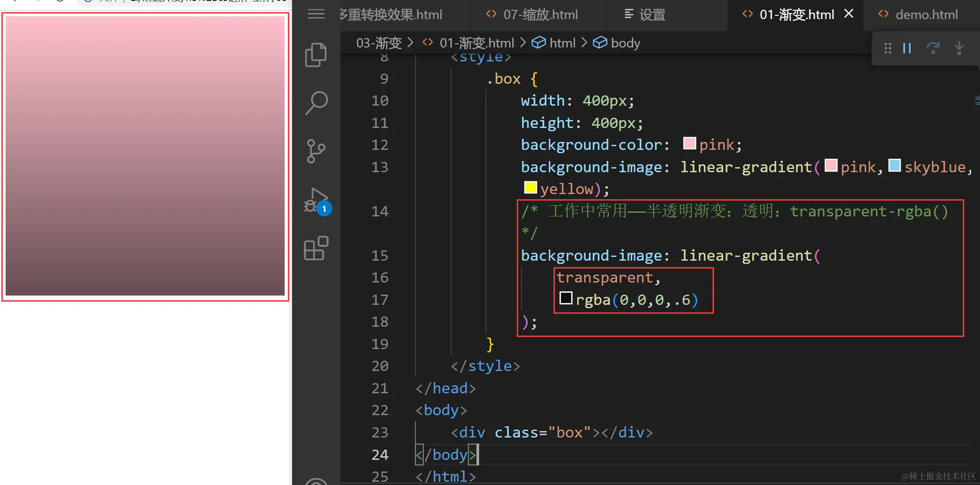The image size is (980, 485).
Task: Open the skyblue color swatch
Action: (x=894, y=165)
